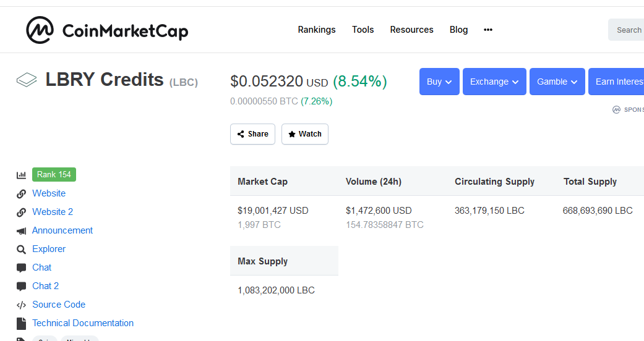The image size is (644, 341).
Task: Click the LBRY Credits coin icon
Action: [27, 80]
